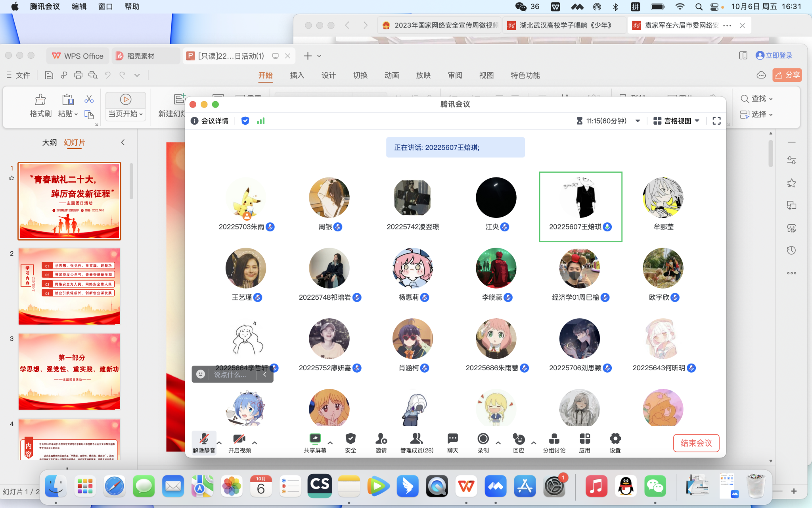Click the Security (安全) shield icon
Screen dimensions: 812x508
click(x=350, y=439)
